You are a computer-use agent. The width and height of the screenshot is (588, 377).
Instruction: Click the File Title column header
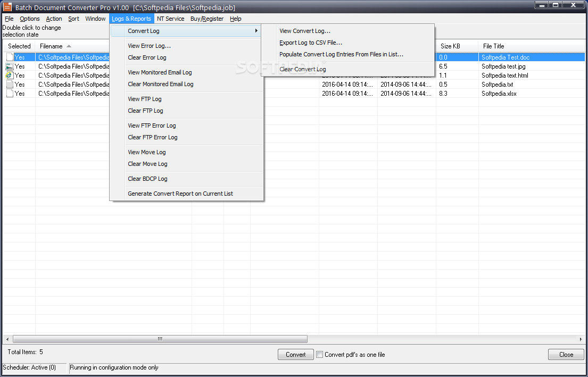[x=533, y=46]
